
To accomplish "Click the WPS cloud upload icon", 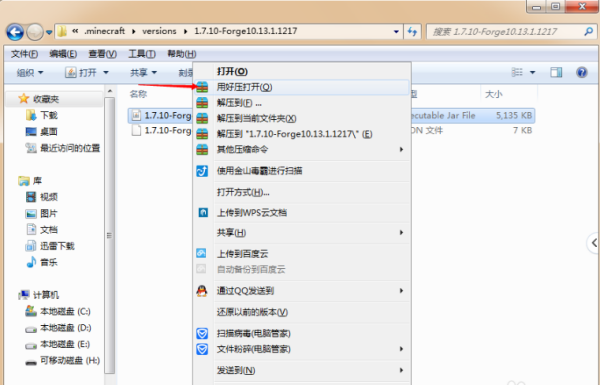I will pos(203,212).
